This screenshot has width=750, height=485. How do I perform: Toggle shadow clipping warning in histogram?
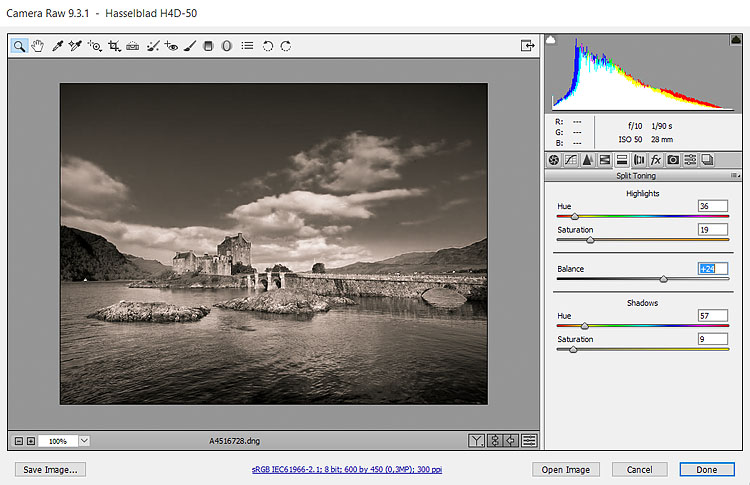pos(551,39)
